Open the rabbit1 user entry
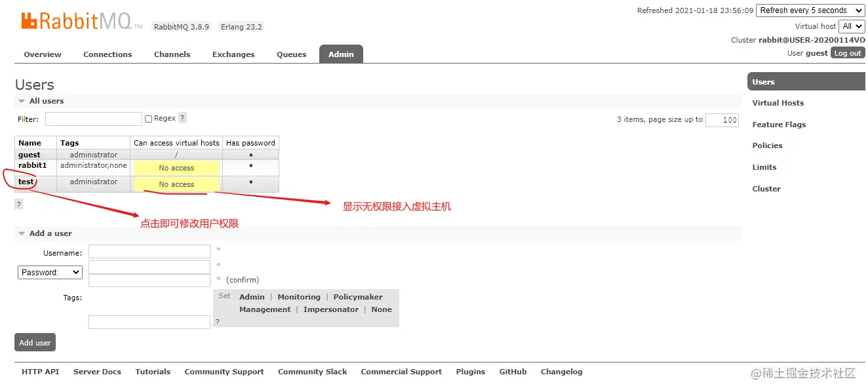Image resolution: width=868 pixels, height=392 pixels. tap(32, 165)
